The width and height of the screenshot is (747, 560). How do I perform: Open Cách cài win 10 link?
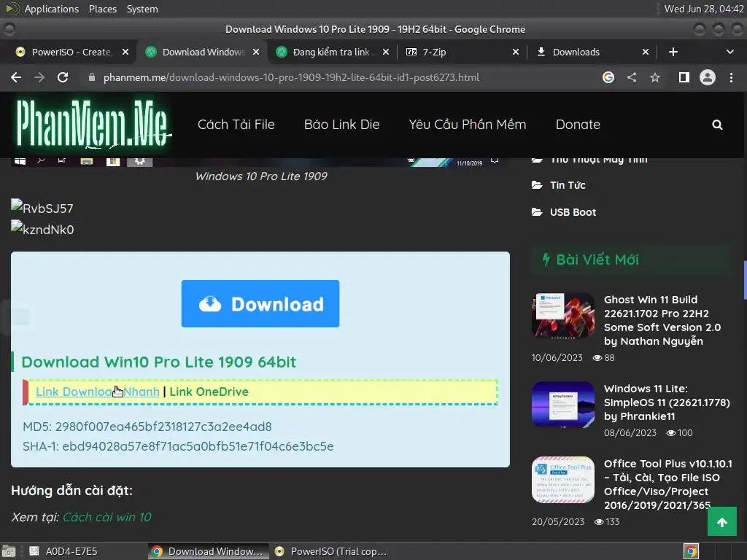point(107,517)
